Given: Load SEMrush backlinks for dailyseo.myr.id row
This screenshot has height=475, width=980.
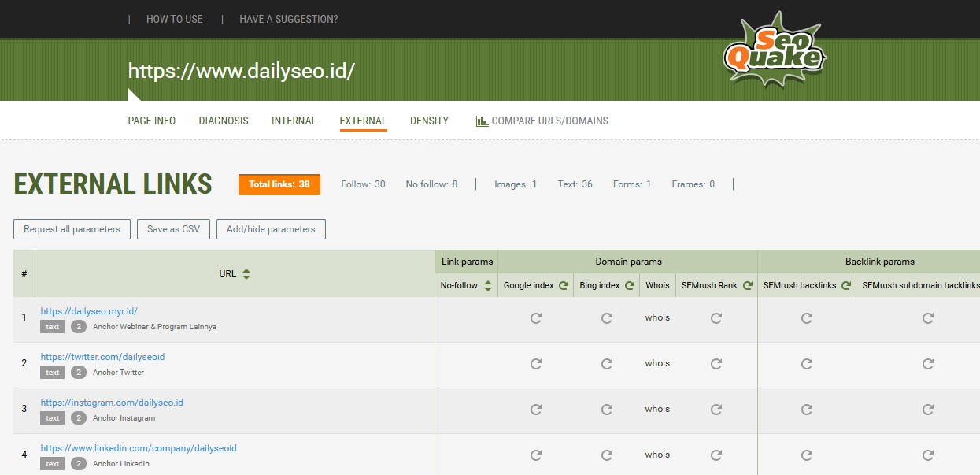Looking at the screenshot, I should (x=807, y=318).
